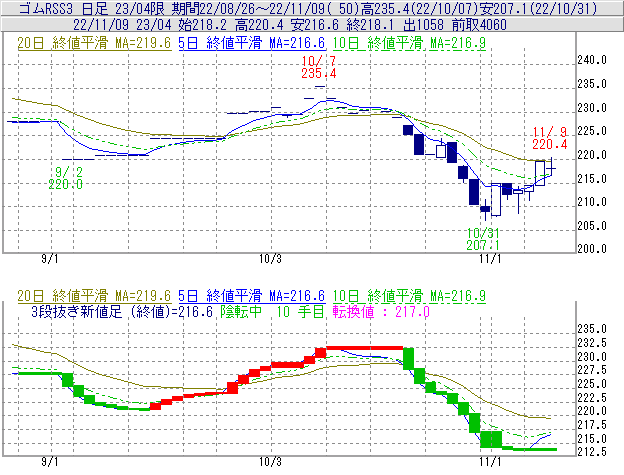Select the 11/9 220.4 high annotation
The height and width of the screenshot is (475, 624).
pyautogui.click(x=550, y=138)
